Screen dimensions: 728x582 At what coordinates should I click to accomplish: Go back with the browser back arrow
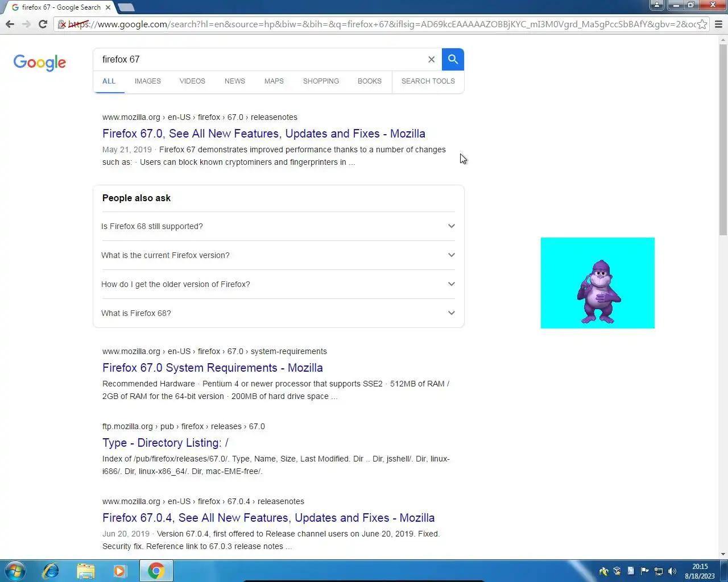click(x=10, y=24)
